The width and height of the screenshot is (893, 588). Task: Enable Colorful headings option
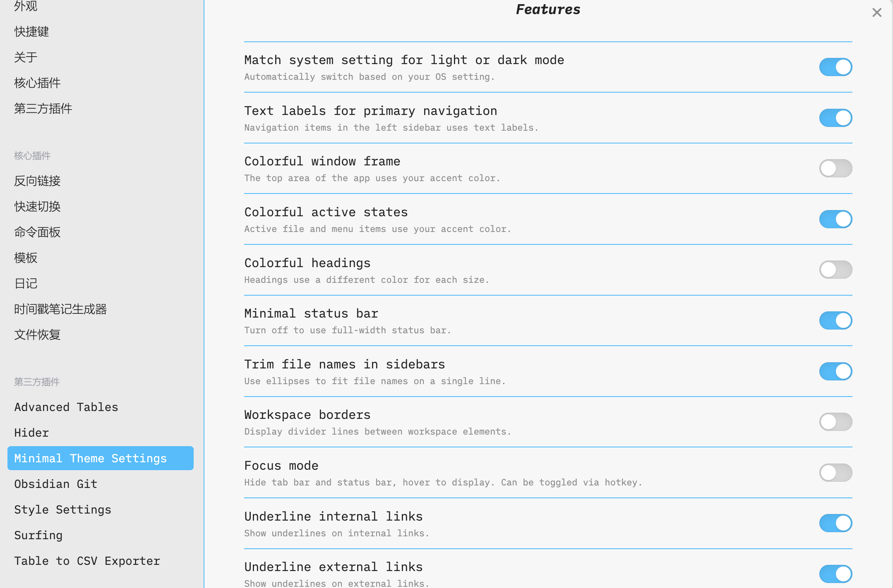[x=835, y=270]
